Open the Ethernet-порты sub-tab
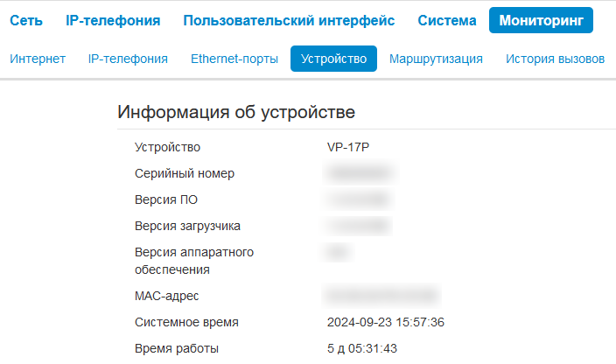This screenshot has width=616, height=364. pyautogui.click(x=234, y=59)
